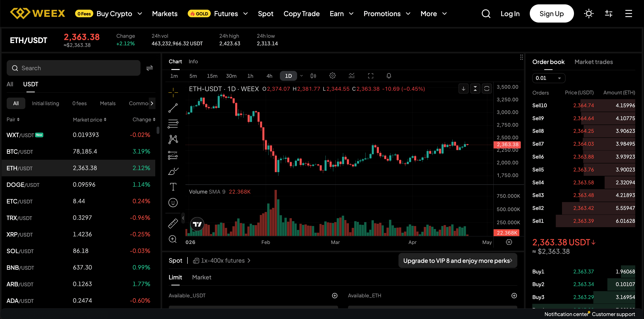Click Upgrade to VIP 8 banner
The image size is (644, 319).
(x=457, y=261)
